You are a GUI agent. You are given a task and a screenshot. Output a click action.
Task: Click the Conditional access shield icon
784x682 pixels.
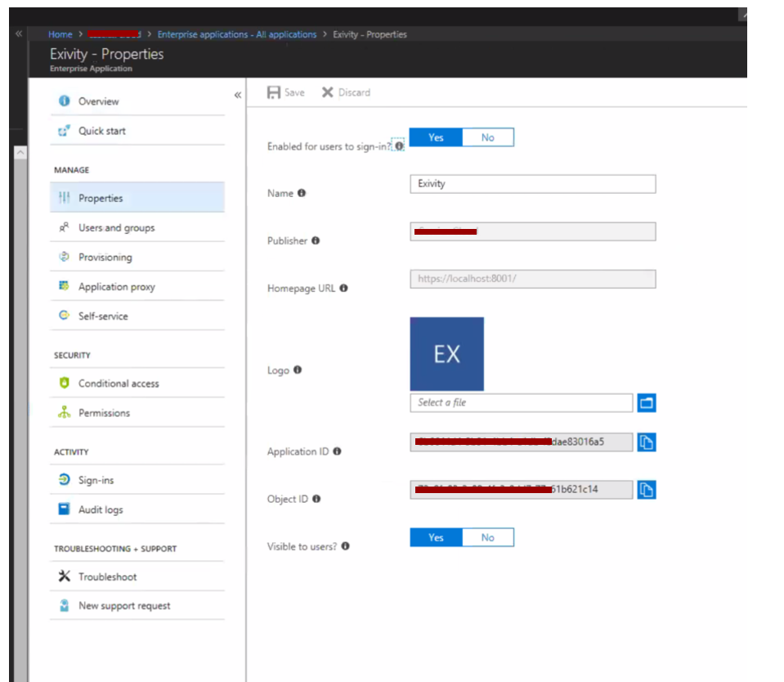65,383
